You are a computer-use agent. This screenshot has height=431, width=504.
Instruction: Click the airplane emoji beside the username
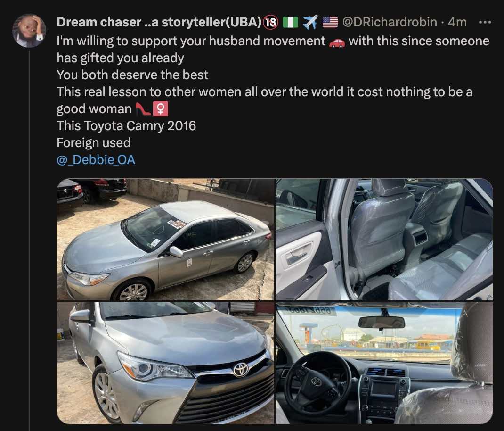tap(311, 21)
